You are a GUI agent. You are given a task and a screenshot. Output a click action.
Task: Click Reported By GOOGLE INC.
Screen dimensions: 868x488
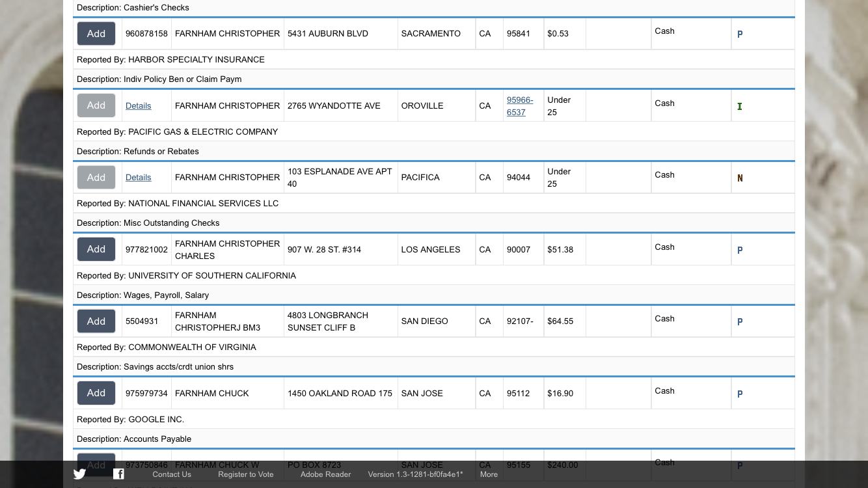130,419
